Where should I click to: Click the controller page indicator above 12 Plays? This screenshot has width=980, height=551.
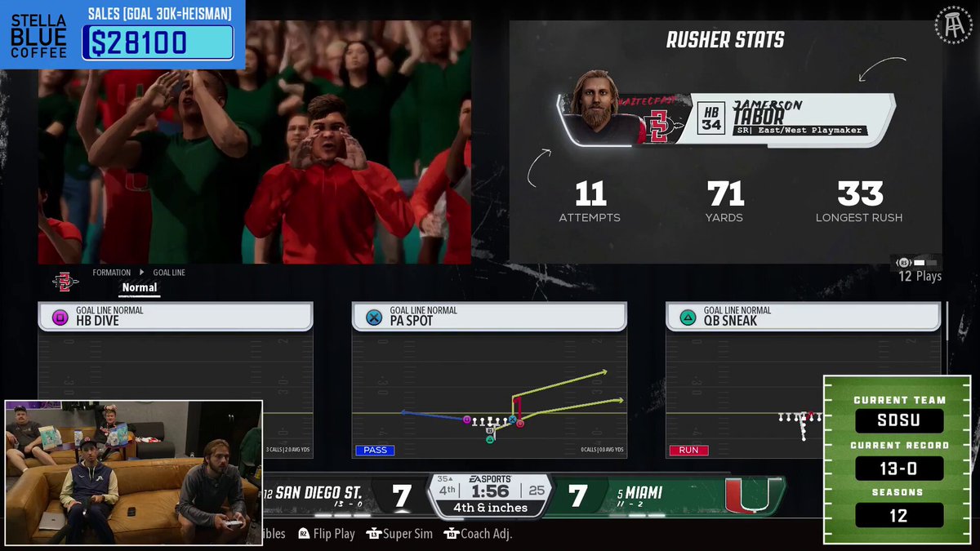coord(917,263)
